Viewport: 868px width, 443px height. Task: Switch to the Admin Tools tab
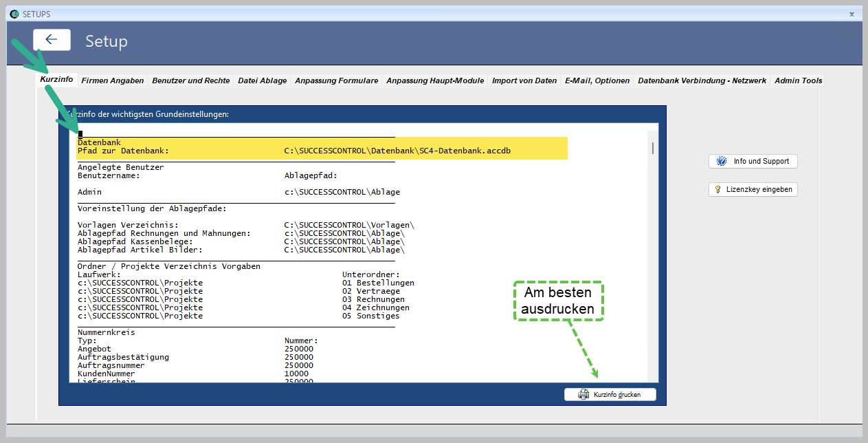click(798, 80)
